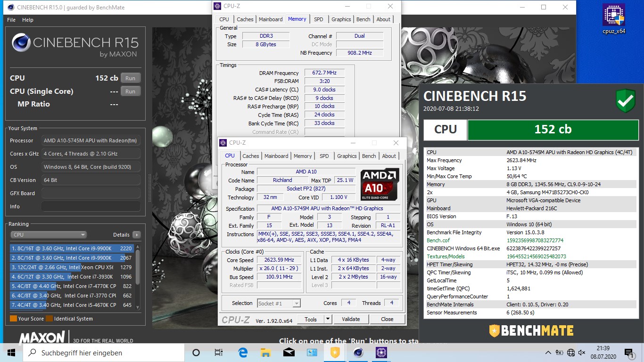This screenshot has width=644, height=362.
Task: Run the CPU benchmark
Action: (131, 78)
